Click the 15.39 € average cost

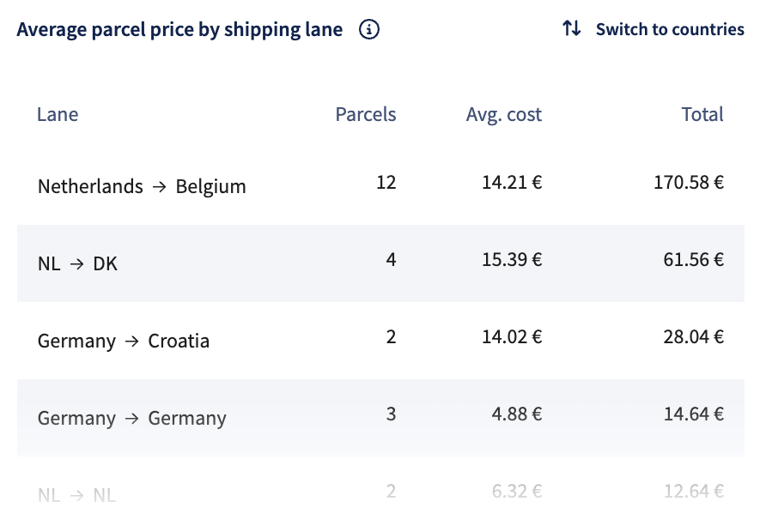point(512,260)
